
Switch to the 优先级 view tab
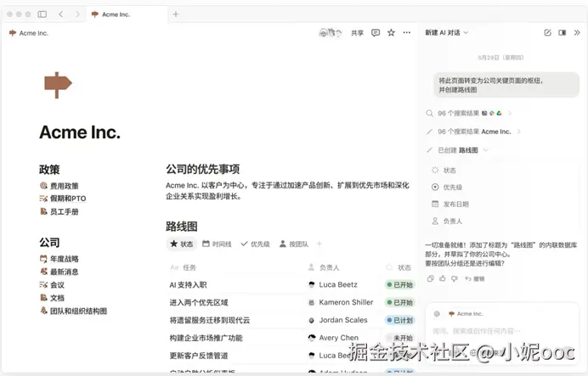click(256, 244)
